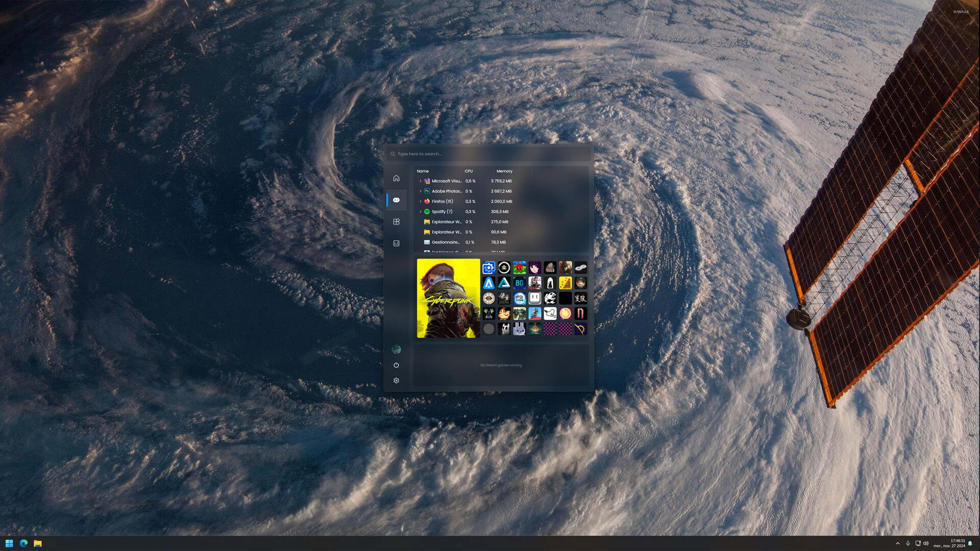Image resolution: width=980 pixels, height=551 pixels.
Task: Click the user avatar above the power button
Action: (x=396, y=349)
